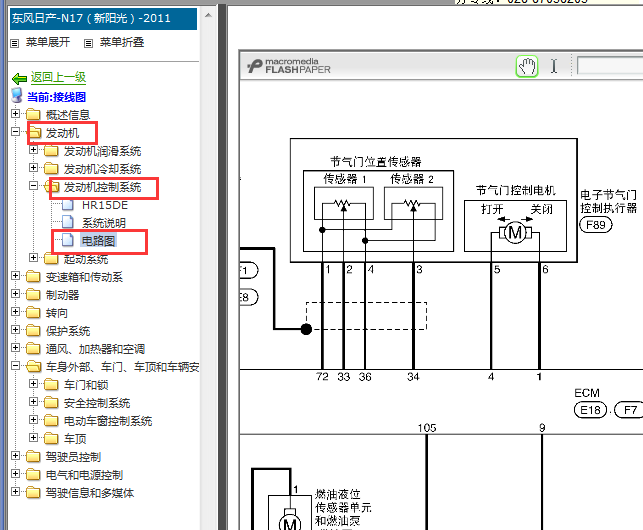Select the 发动机控制系统 folder label
This screenshot has width=643, height=530.
[x=103, y=187]
